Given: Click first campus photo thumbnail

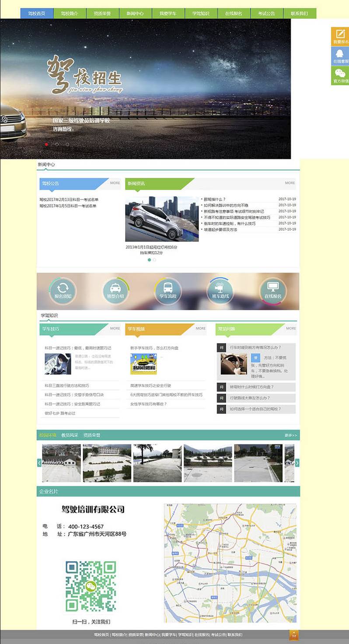Looking at the screenshot, I should tap(61, 463).
